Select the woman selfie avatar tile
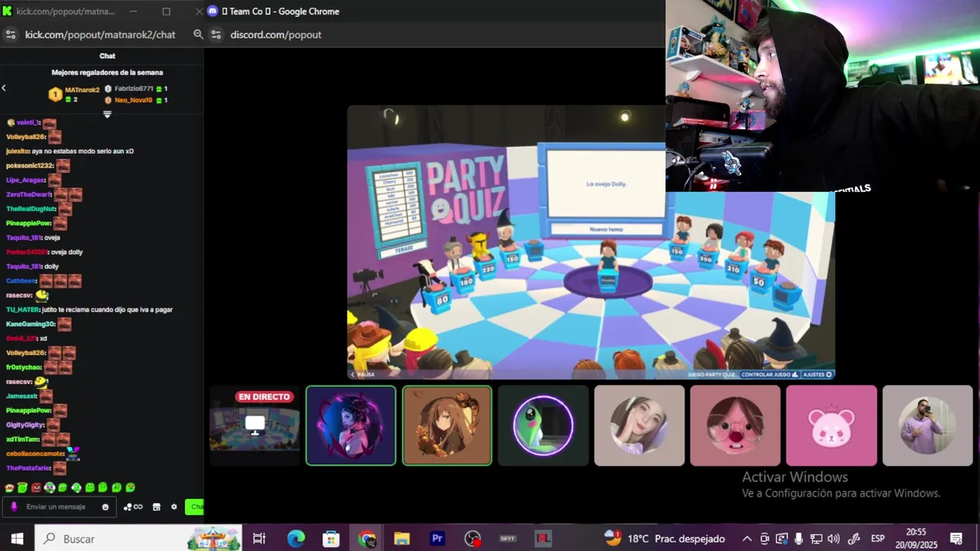 639,425
